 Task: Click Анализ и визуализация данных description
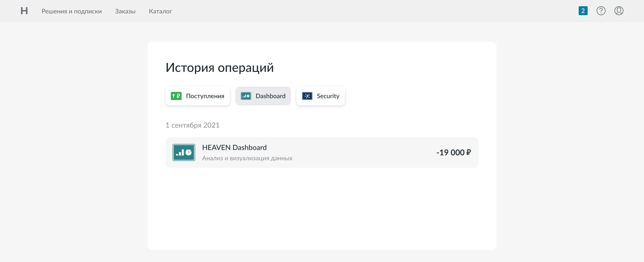[x=247, y=158]
